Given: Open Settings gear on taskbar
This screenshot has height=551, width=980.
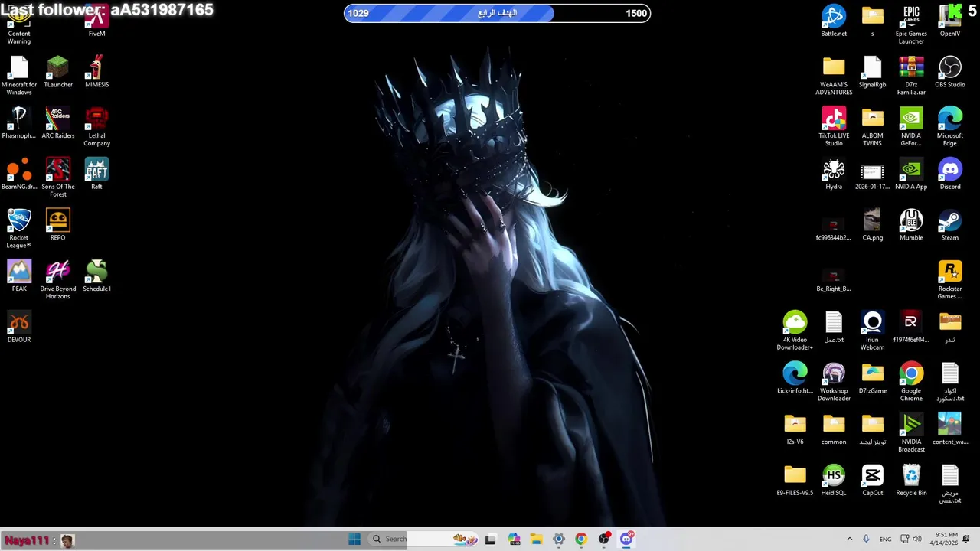Looking at the screenshot, I should pyautogui.click(x=559, y=539).
